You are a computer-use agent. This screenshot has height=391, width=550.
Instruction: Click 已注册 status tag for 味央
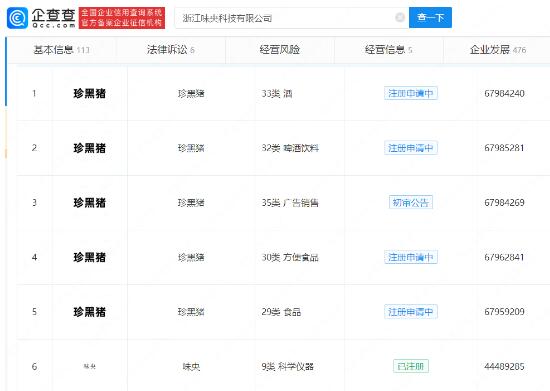pyautogui.click(x=411, y=366)
